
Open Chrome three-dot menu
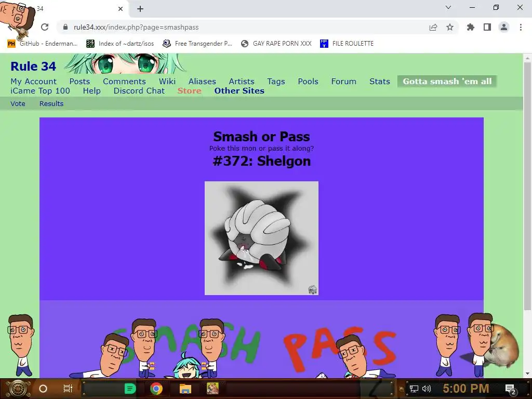click(x=521, y=27)
